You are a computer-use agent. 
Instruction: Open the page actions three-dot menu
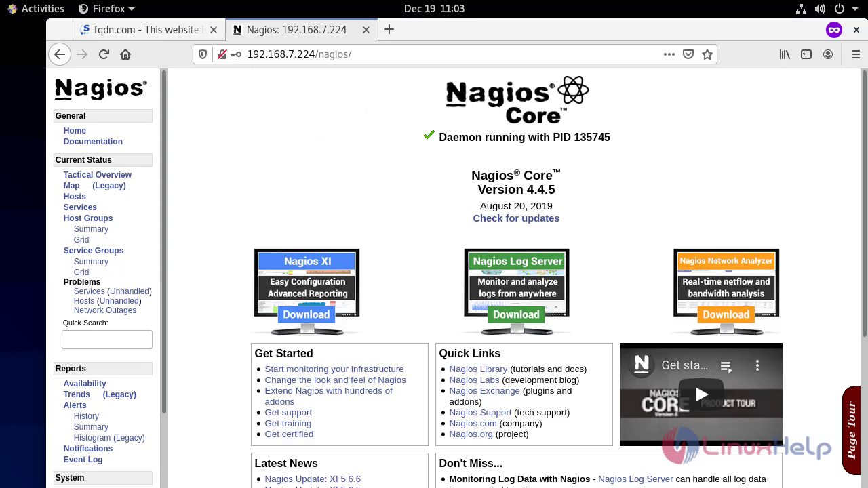click(669, 54)
